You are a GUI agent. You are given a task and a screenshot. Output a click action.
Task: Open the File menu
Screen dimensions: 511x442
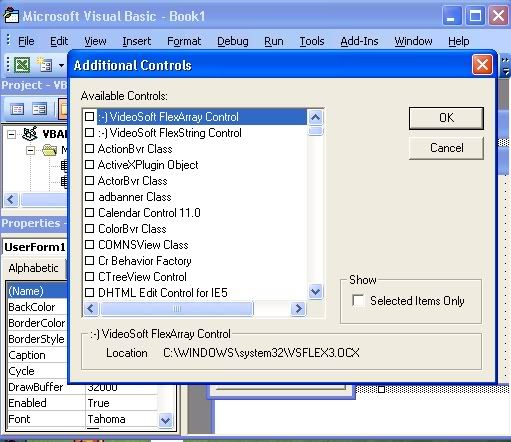tap(26, 41)
